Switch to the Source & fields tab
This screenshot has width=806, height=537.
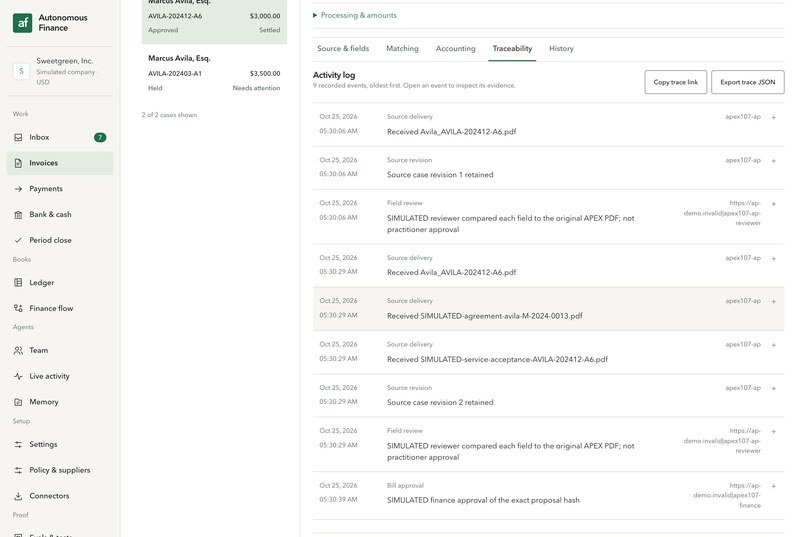[x=343, y=48]
